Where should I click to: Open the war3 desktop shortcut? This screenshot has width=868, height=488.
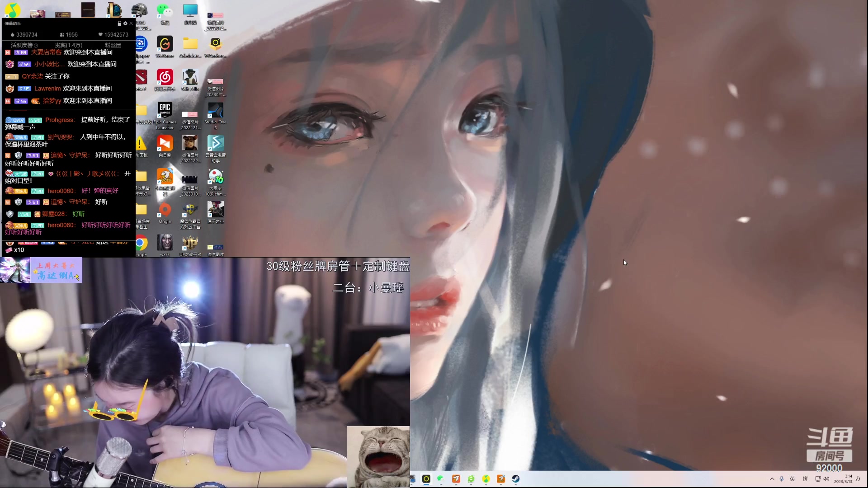(165, 245)
